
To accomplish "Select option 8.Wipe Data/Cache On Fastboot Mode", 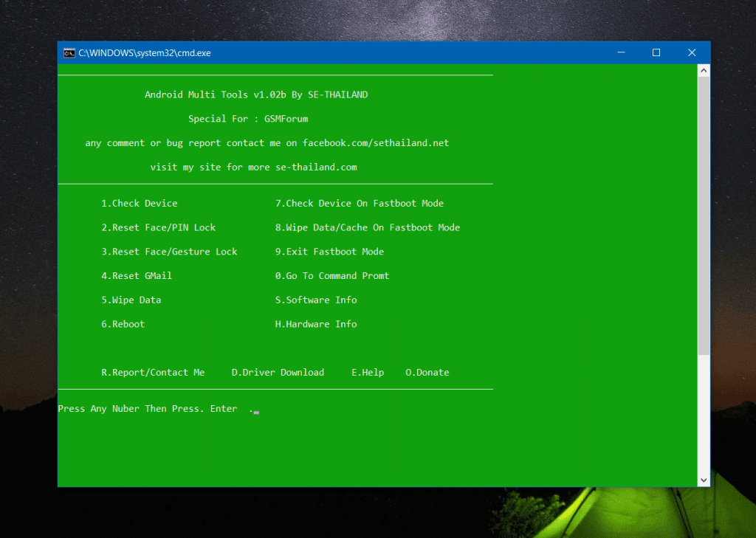I will (368, 227).
